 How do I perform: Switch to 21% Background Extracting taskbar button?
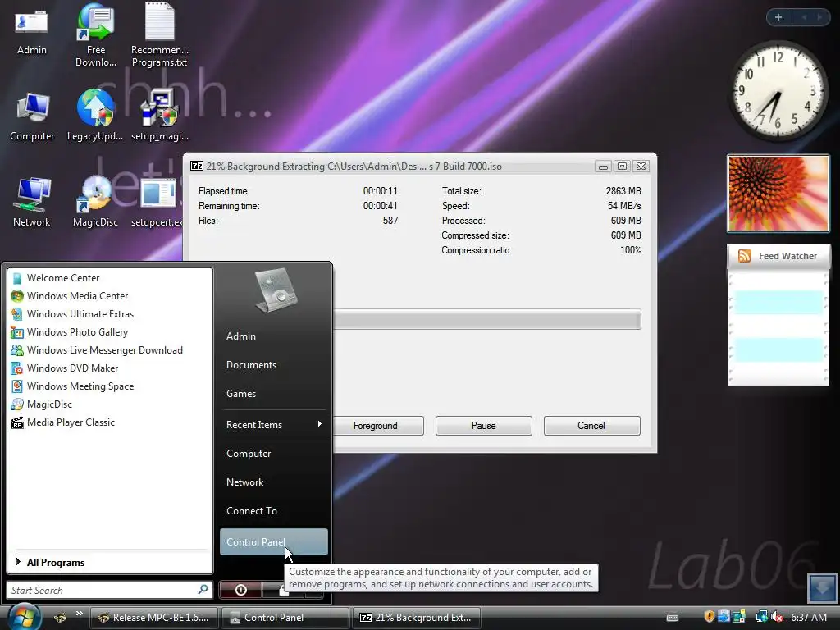416,618
